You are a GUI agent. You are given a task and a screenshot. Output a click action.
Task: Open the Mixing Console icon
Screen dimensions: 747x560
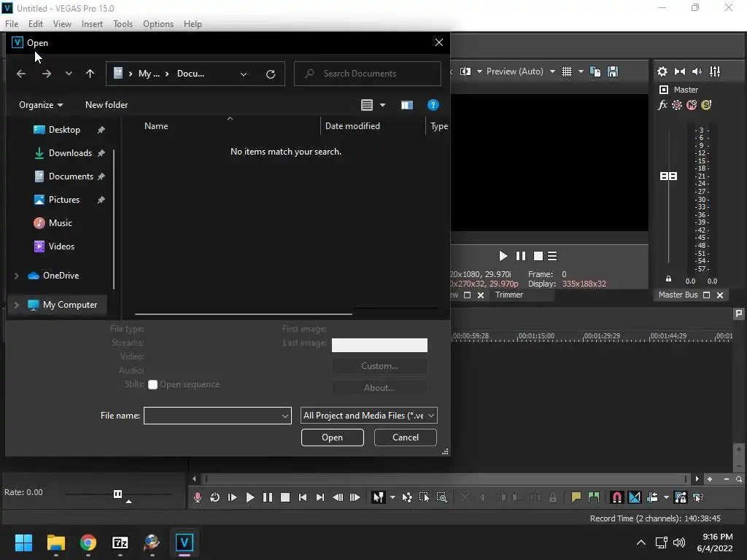pyautogui.click(x=715, y=72)
